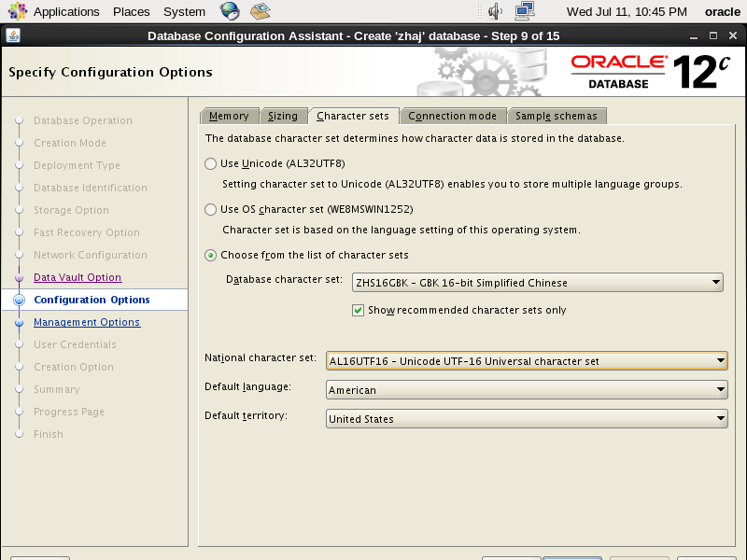Click the network connection monitors icon

525,11
